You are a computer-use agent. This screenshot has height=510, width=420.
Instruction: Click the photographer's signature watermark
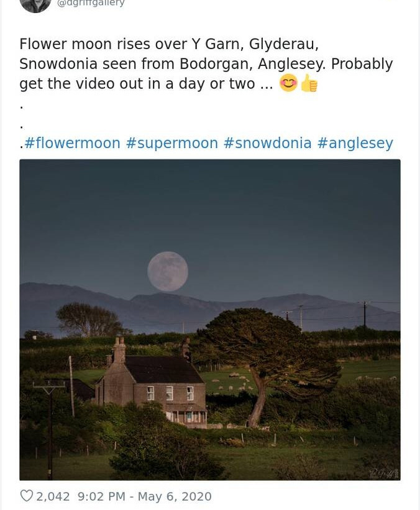pos(385,474)
